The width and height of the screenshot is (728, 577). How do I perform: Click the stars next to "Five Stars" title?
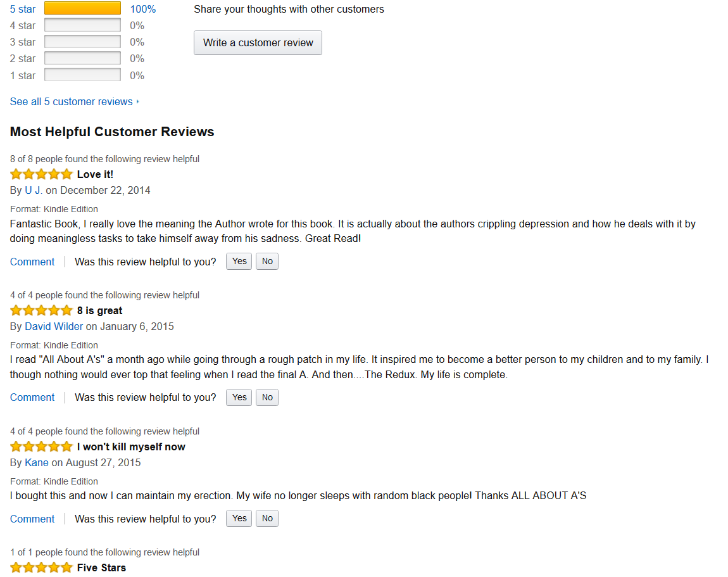41,567
